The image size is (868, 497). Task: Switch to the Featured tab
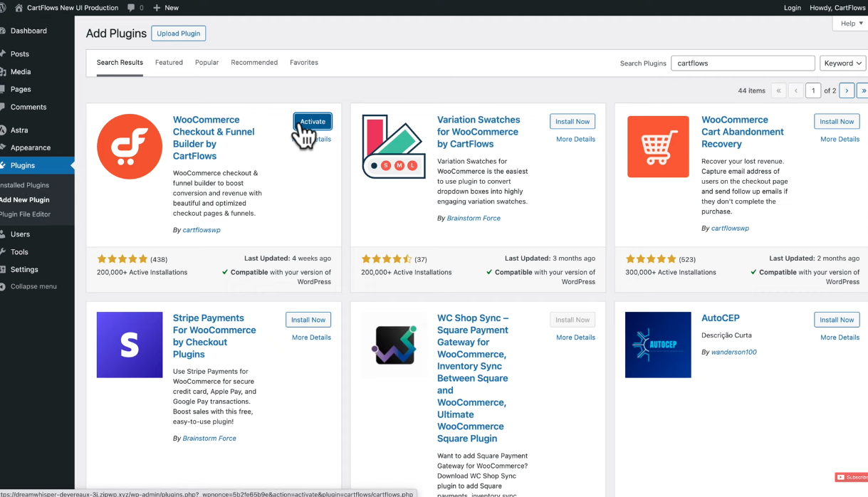point(169,63)
